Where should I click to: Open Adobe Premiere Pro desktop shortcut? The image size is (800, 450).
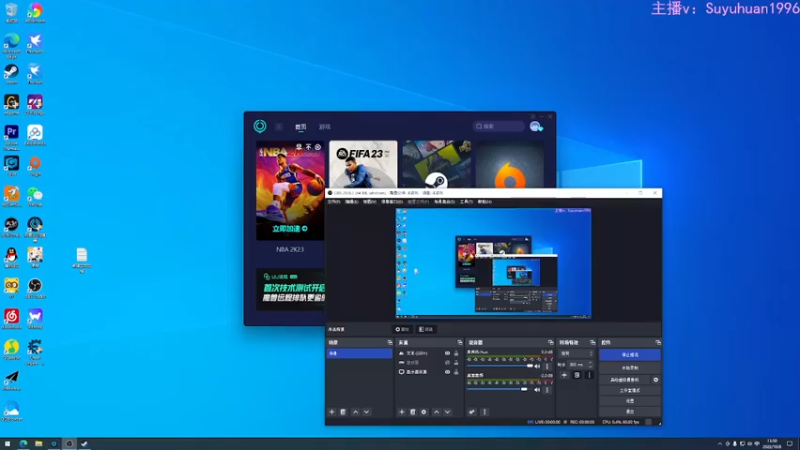coord(11,137)
